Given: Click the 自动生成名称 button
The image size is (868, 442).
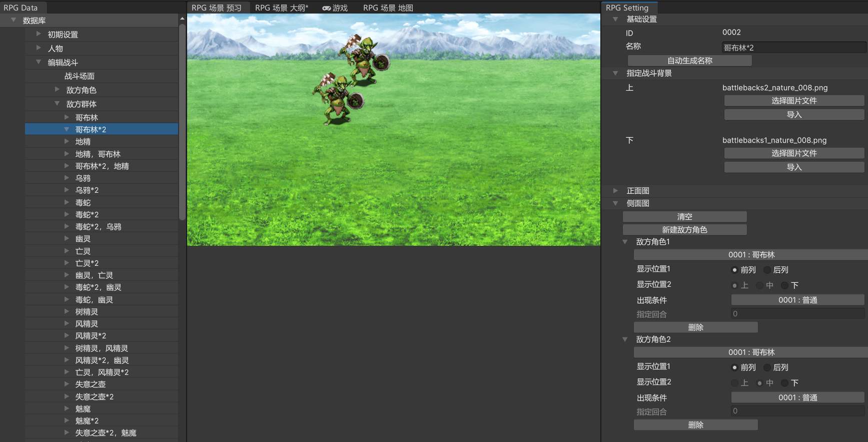Looking at the screenshot, I should coord(689,61).
